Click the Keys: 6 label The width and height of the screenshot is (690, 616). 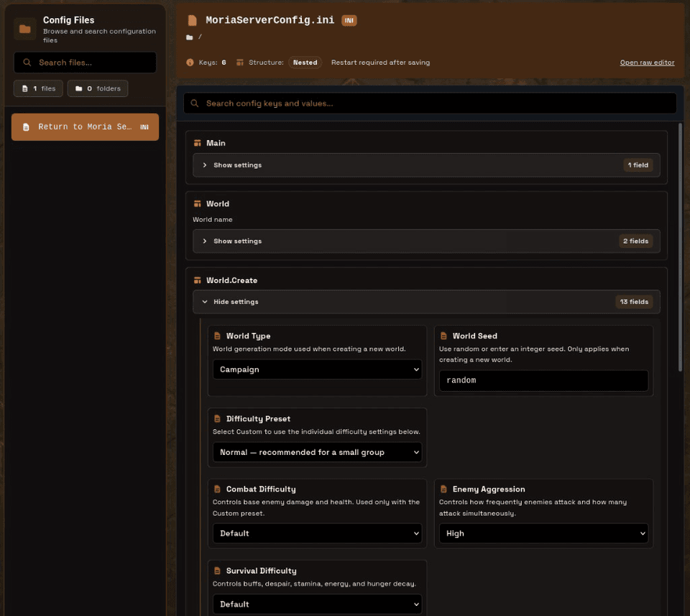pyautogui.click(x=212, y=63)
